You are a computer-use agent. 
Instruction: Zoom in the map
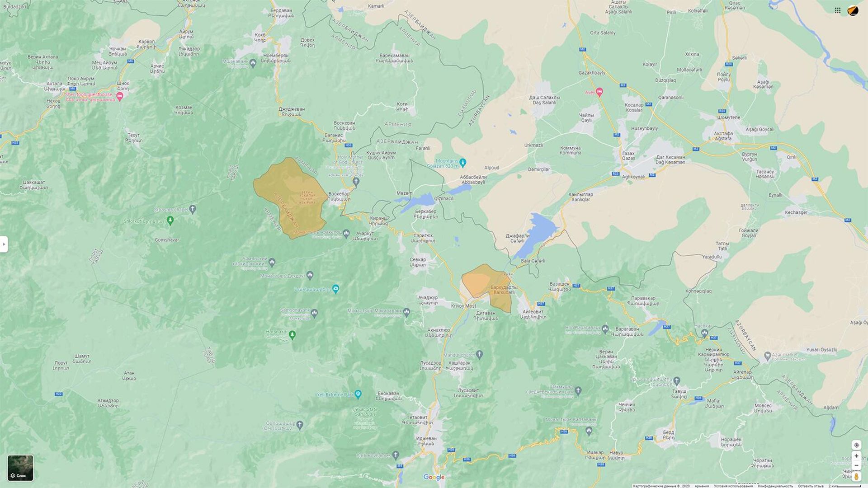856,456
